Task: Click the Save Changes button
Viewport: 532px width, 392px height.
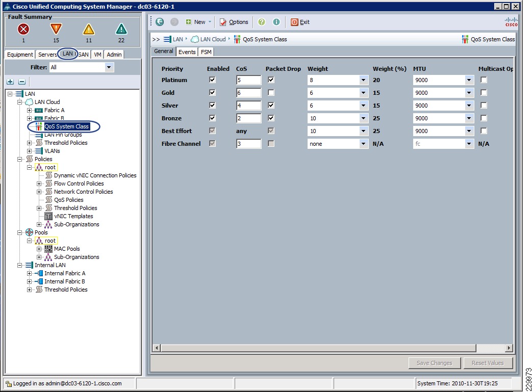Action: (x=434, y=363)
